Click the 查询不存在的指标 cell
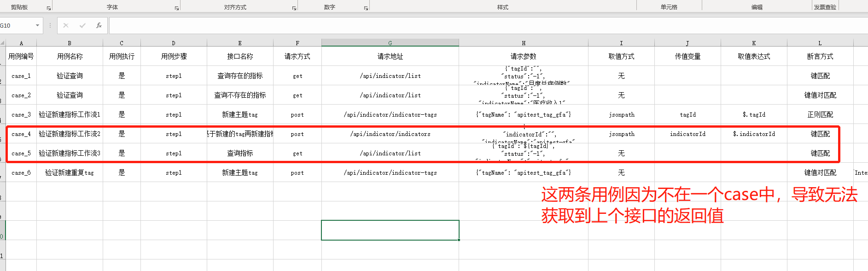Screen dimensions: 868x271 [240, 95]
